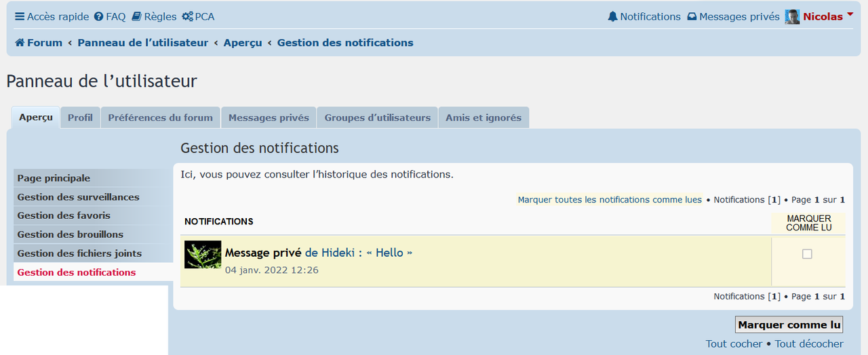Viewport: 868px width, 355px height.
Task: Open the Hideki « Hello » message link
Action: (x=359, y=253)
